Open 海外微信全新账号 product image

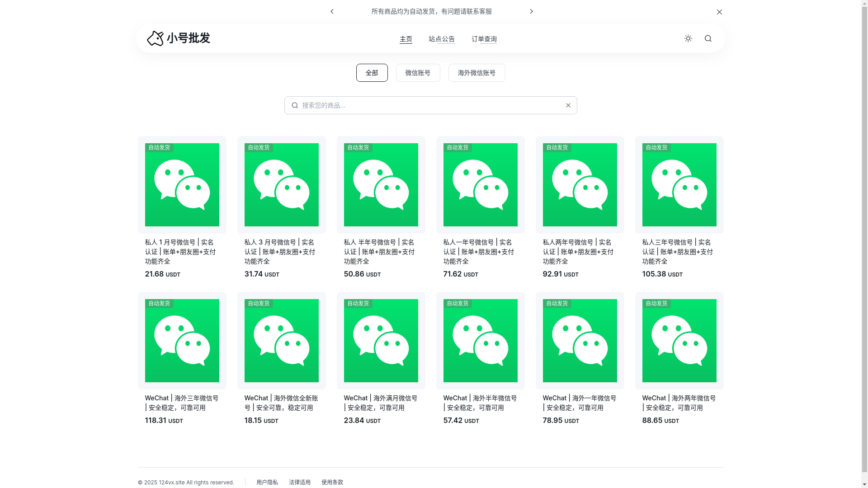[x=281, y=341]
